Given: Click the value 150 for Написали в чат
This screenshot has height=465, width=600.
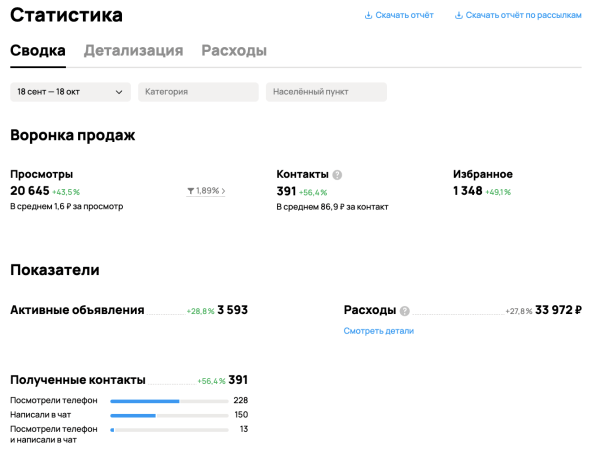Looking at the screenshot, I should pos(241,414).
